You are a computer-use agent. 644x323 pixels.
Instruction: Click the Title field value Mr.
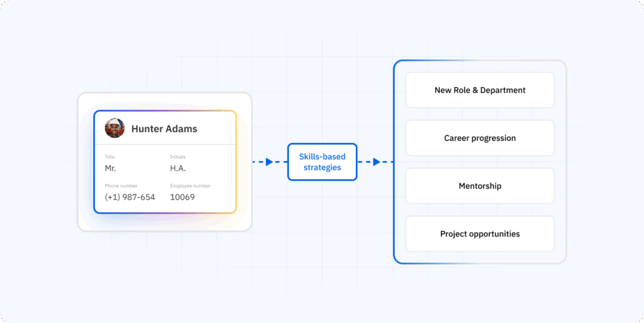[111, 168]
